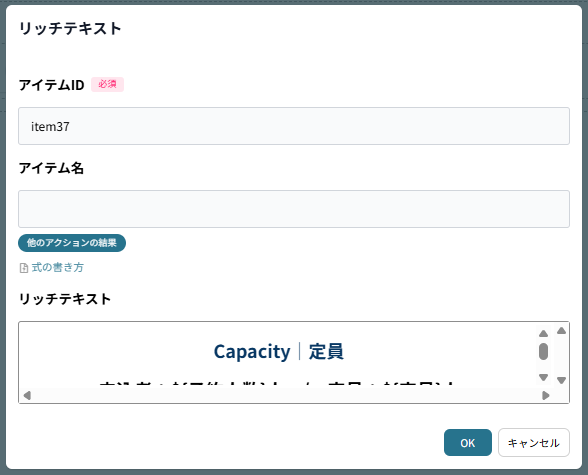Image resolution: width=588 pixels, height=475 pixels.
Task: Click the outer up arrow of the rich text box
Action: [561, 330]
